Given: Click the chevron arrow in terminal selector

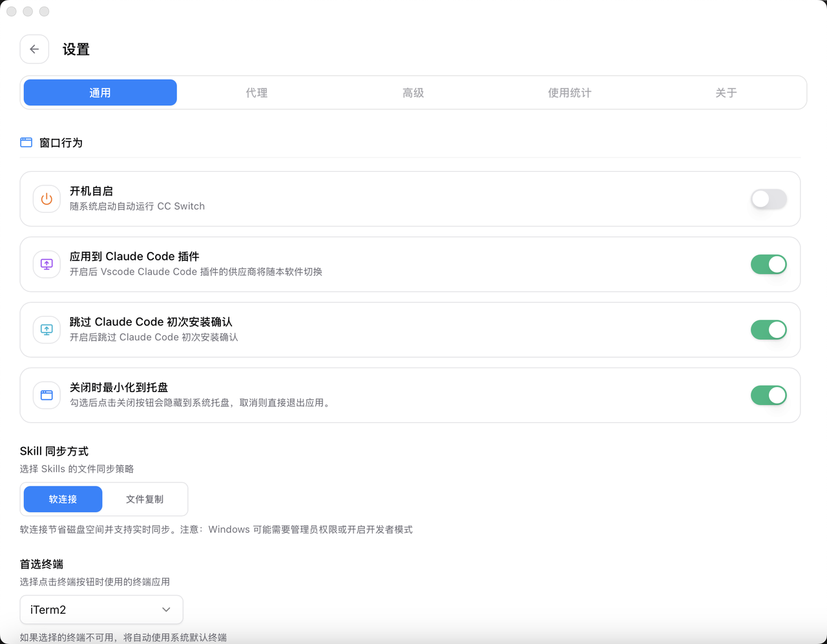Looking at the screenshot, I should pyautogui.click(x=166, y=610).
